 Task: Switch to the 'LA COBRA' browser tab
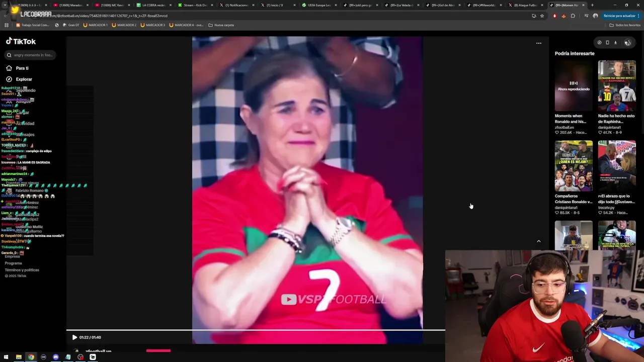coord(153,5)
